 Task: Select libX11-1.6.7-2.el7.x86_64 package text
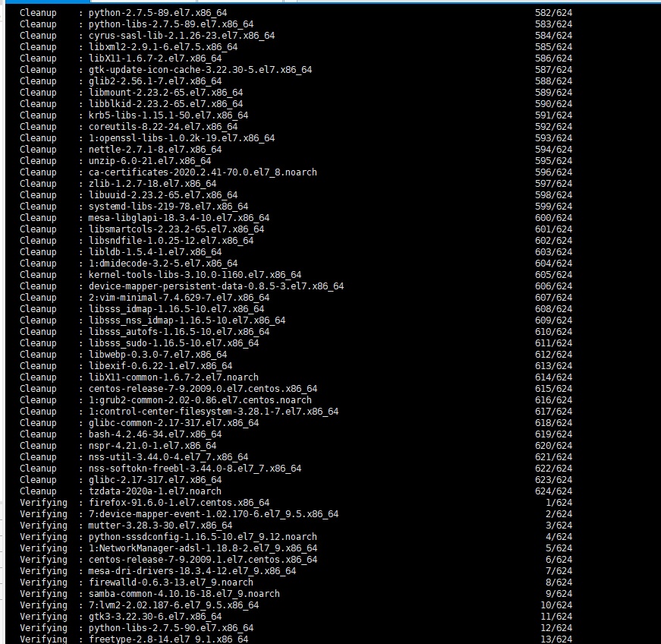pos(155,58)
